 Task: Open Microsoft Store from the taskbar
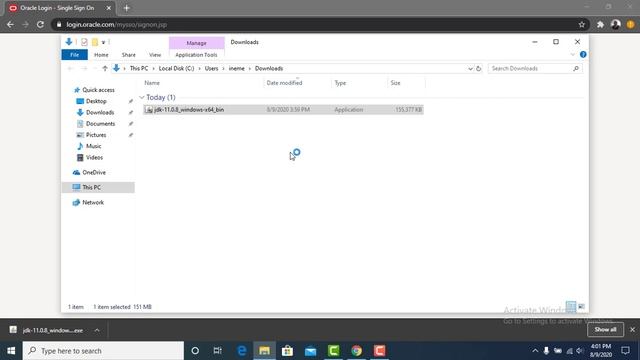tap(287, 351)
